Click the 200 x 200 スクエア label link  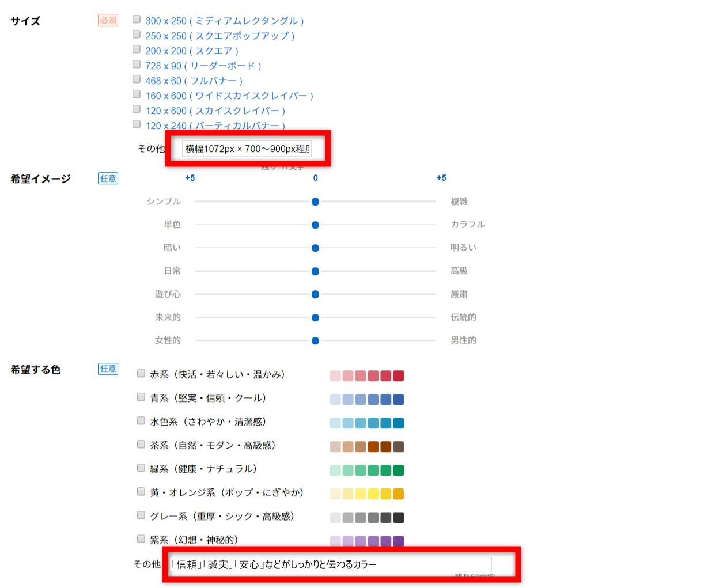(x=192, y=51)
